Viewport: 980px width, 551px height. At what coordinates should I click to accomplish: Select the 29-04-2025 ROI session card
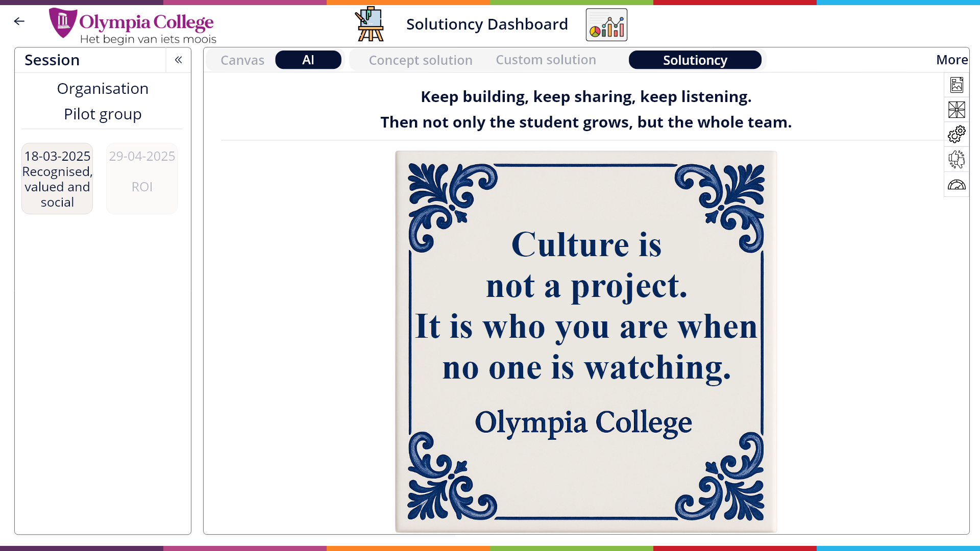[142, 179]
